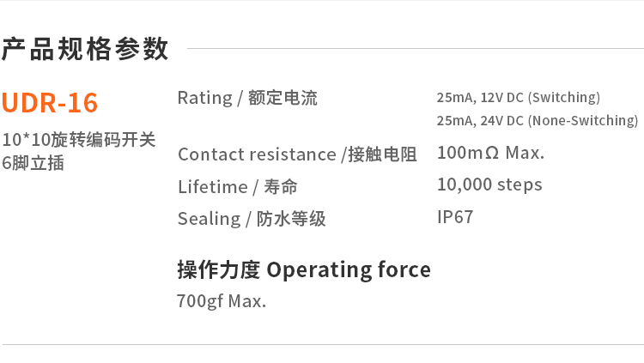Select the 25mA, 24V DC (None-Switching) value
The width and height of the screenshot is (644, 363).
(x=538, y=120)
